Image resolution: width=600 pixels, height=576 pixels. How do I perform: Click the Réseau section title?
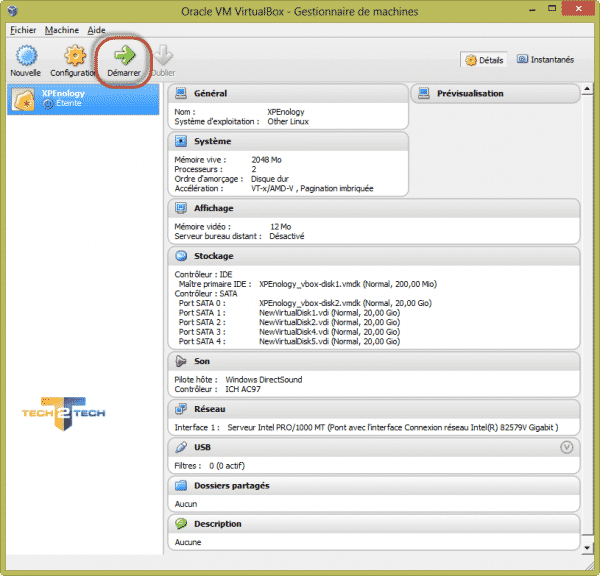point(210,409)
